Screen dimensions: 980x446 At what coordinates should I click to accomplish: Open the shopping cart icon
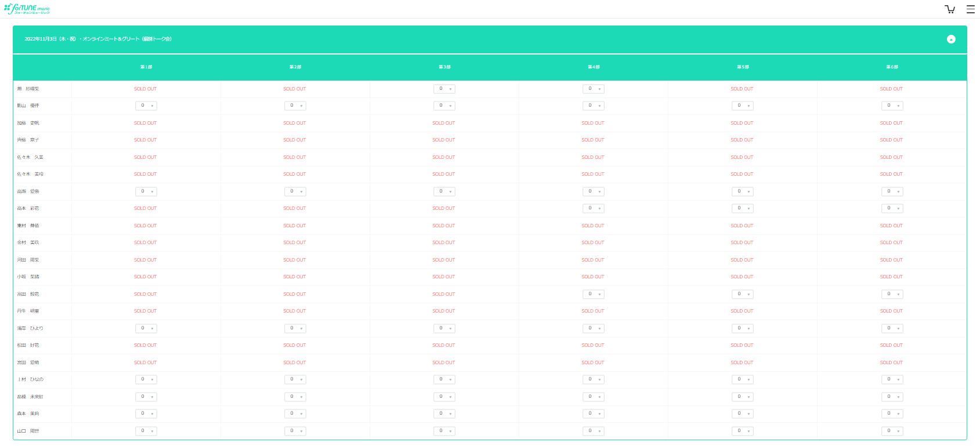point(950,9)
